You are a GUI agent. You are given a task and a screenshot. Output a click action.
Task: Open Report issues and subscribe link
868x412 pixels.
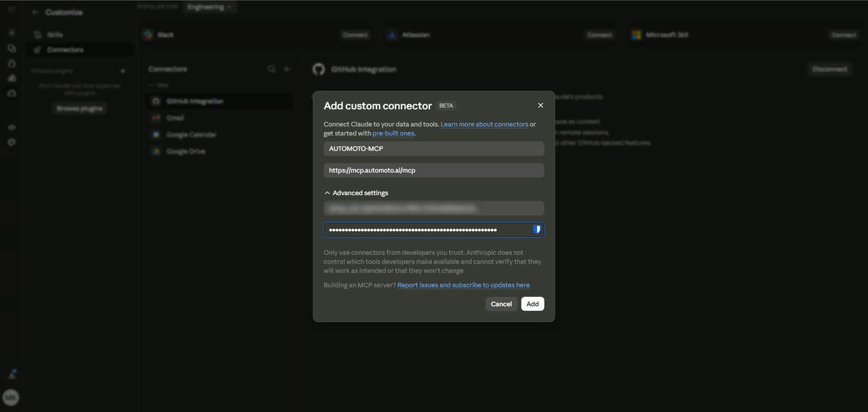tap(463, 285)
